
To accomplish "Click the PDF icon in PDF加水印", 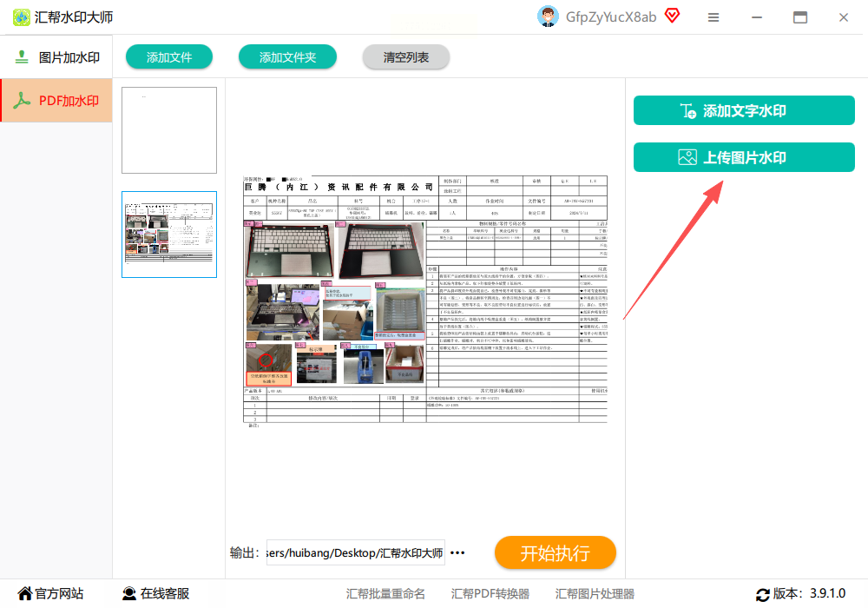I will click(22, 100).
